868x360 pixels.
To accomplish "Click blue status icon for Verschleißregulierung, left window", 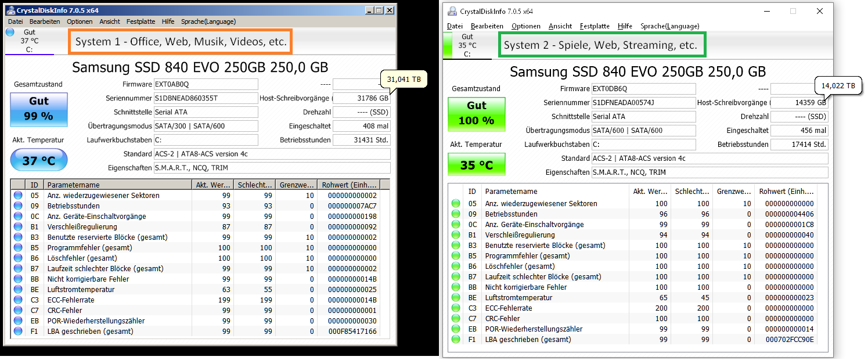I will (x=18, y=227).
